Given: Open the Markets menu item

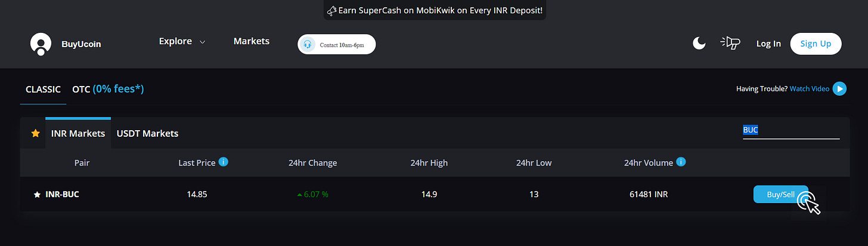Looking at the screenshot, I should tap(252, 41).
